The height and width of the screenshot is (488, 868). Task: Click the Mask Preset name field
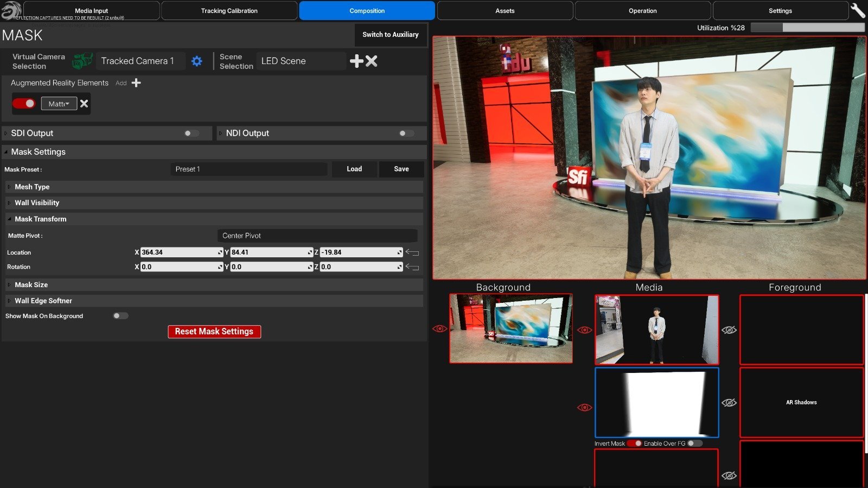coord(249,169)
